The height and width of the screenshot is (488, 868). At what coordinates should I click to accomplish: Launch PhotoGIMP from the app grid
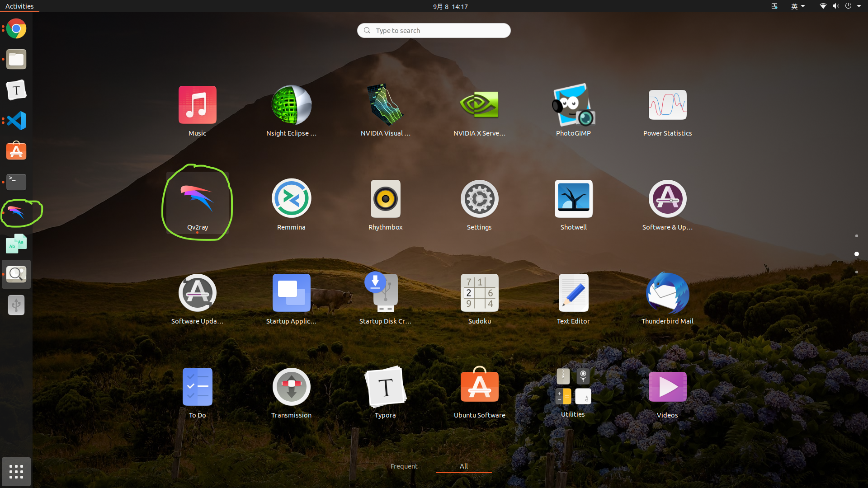pos(573,105)
